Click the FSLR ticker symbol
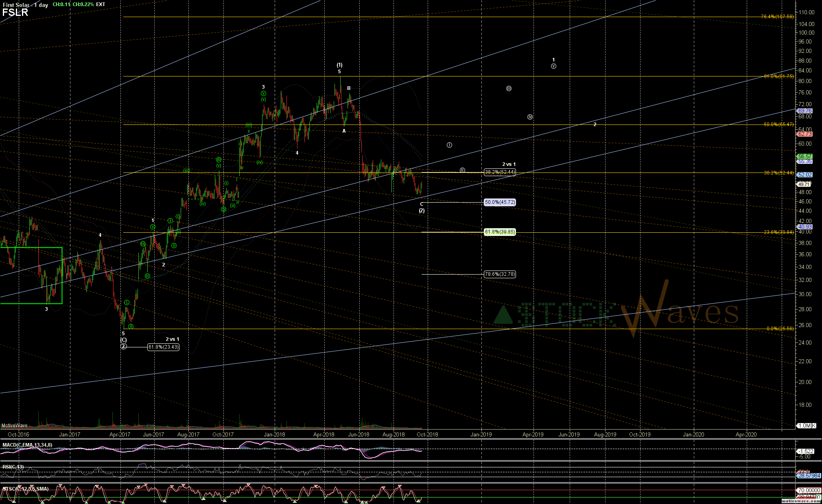The height and width of the screenshot is (504, 822). [15, 13]
